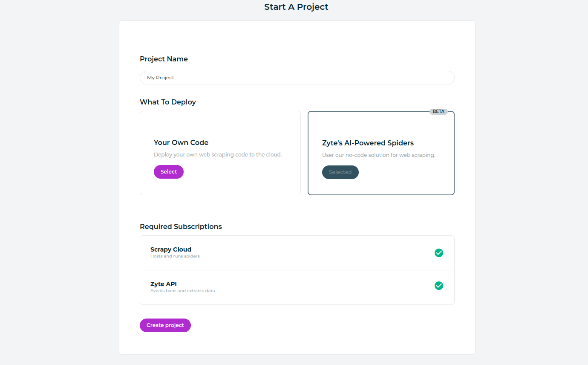Click the Create project button
Image resolution: width=588 pixels, height=365 pixels.
165,325
